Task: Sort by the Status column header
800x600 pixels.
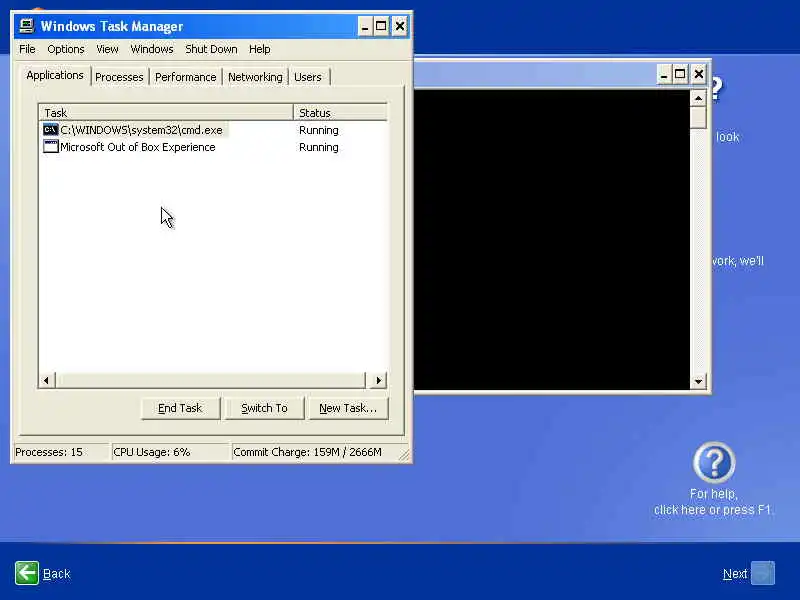Action: [340, 113]
